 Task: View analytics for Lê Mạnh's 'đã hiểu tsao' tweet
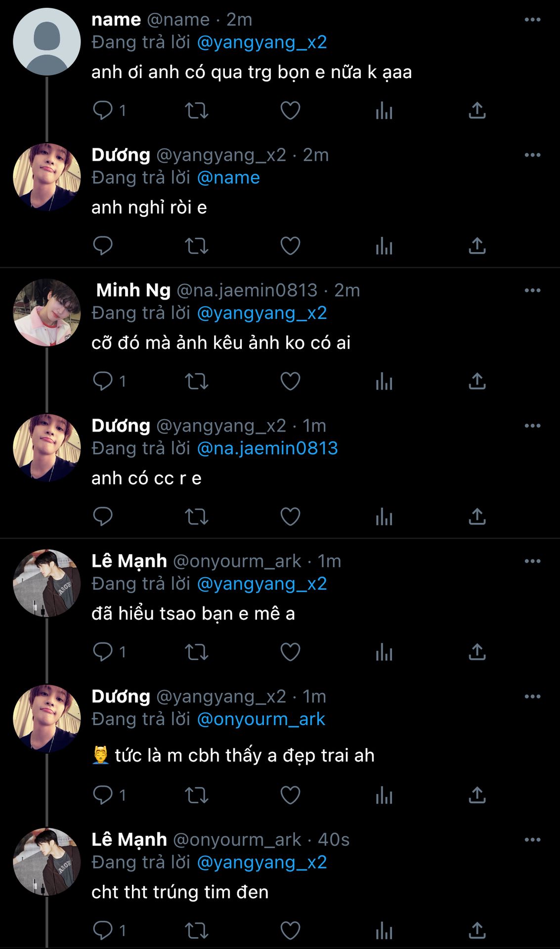point(384,652)
